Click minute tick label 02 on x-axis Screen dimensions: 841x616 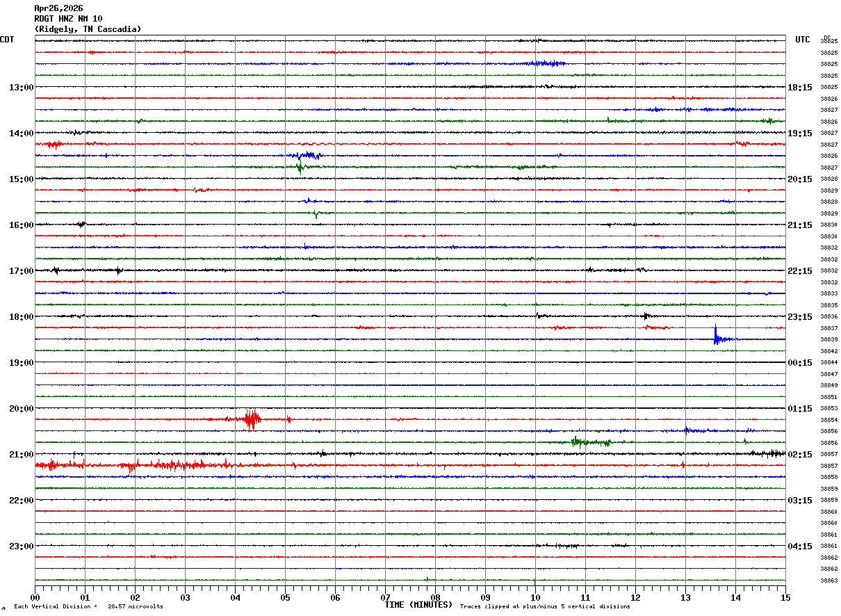(135, 598)
